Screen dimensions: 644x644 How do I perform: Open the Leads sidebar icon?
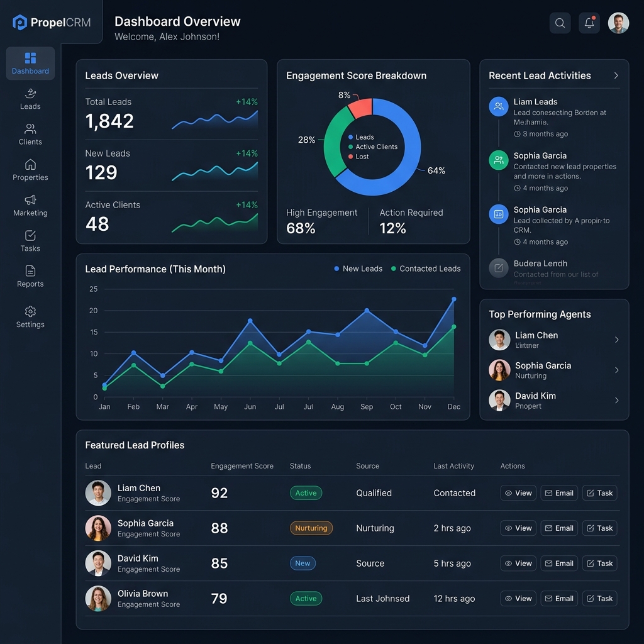(30, 94)
